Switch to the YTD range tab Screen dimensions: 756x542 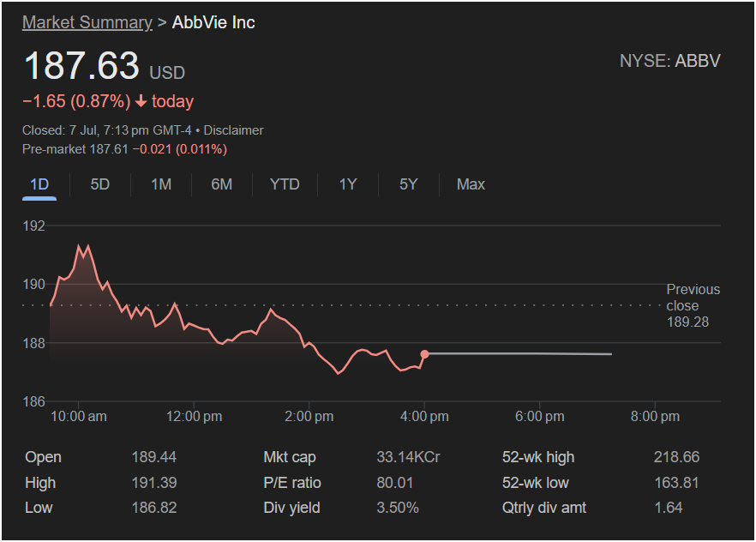click(x=285, y=184)
